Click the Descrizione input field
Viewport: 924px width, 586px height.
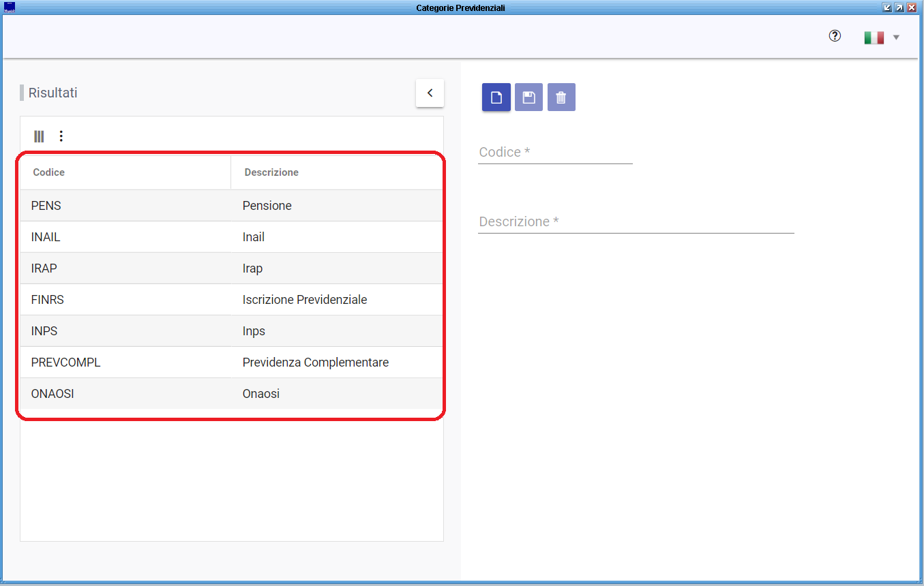click(x=636, y=221)
